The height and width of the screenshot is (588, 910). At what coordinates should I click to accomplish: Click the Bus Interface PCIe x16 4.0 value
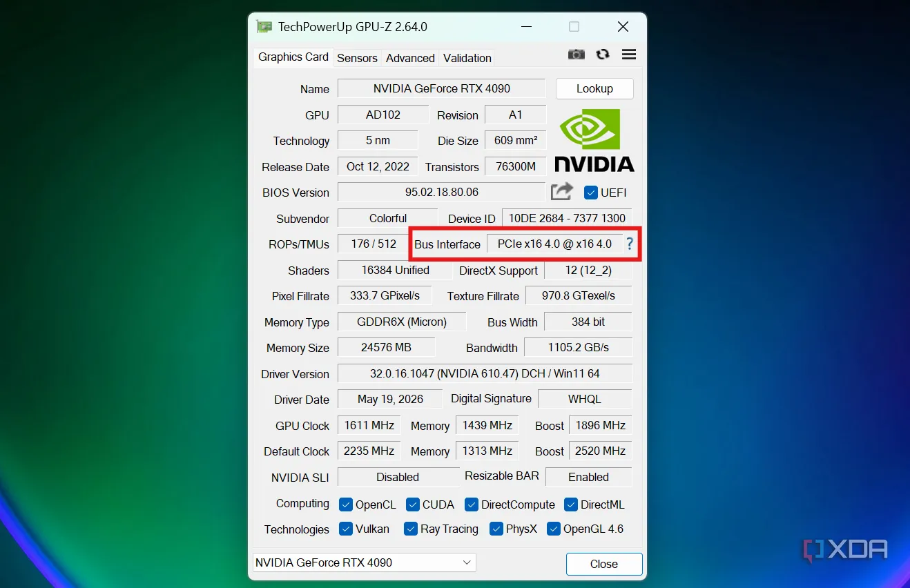(554, 244)
